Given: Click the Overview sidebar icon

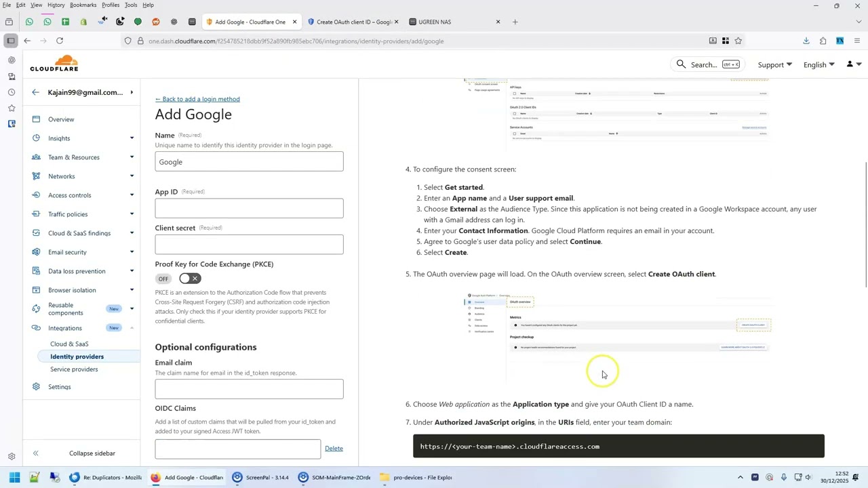Looking at the screenshot, I should [x=36, y=119].
